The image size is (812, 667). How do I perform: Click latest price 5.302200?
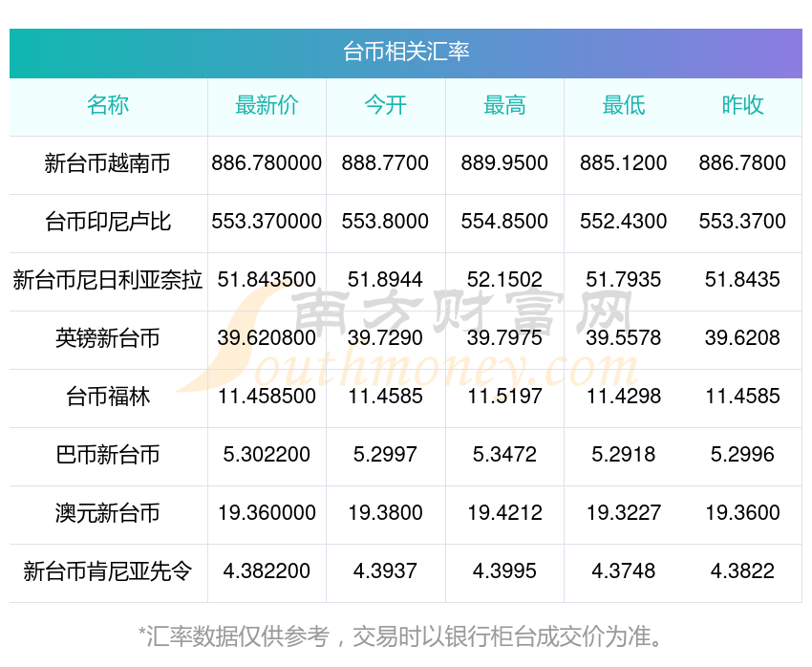(267, 455)
